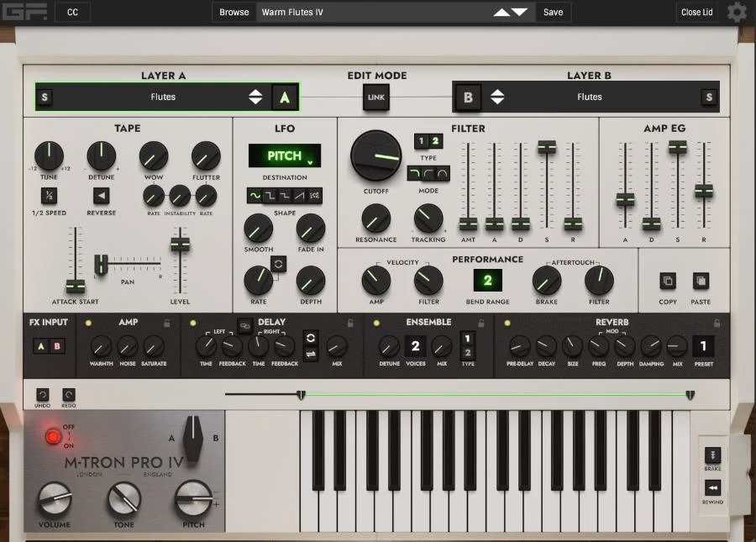The image size is (756, 542).
Task: Click the Attack Start slider
Action: (76, 286)
